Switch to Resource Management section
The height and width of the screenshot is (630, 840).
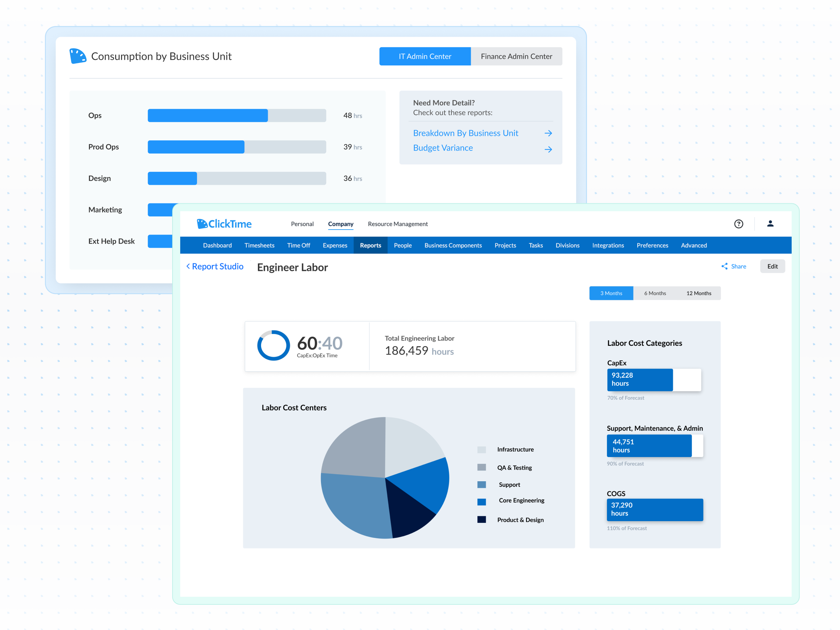coord(398,224)
